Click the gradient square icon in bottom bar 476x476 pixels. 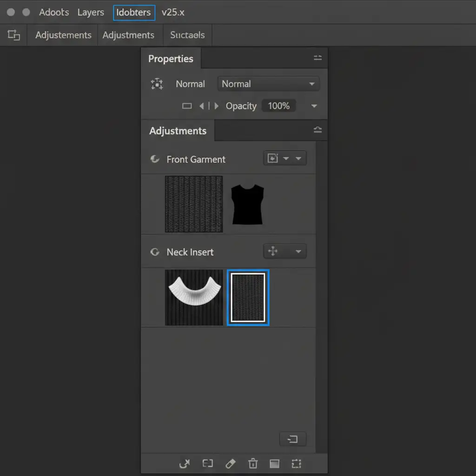point(274,463)
